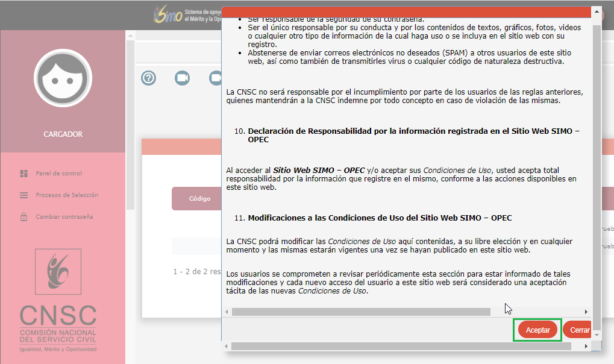The image size is (614, 364).
Task: Click the page scrollbar up arrow near sidebar
Action: 130,36
